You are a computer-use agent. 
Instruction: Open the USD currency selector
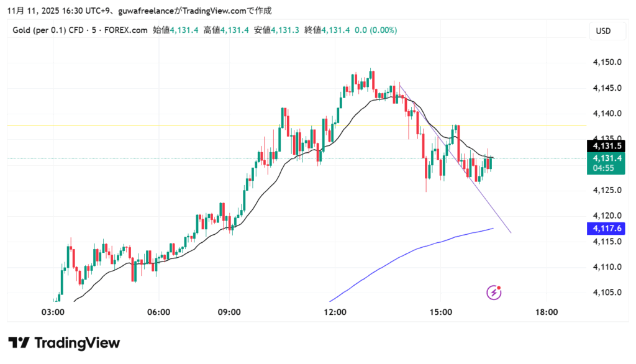point(603,30)
